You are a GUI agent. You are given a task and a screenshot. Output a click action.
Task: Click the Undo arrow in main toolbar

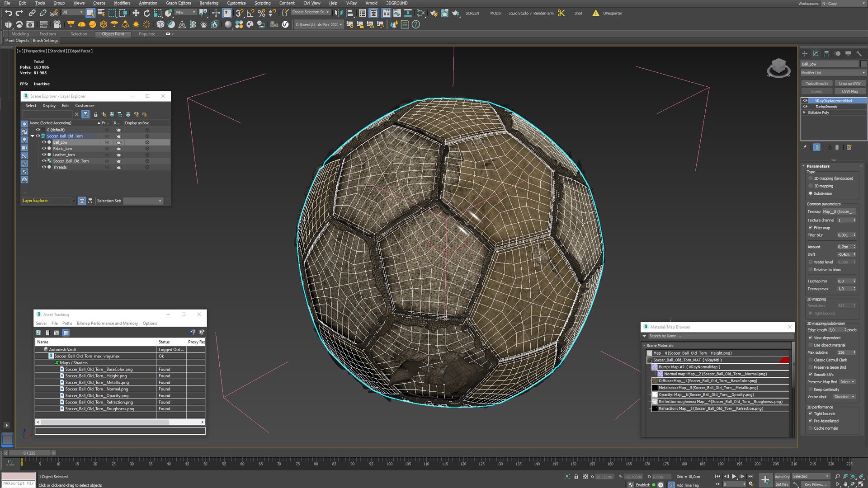pyautogui.click(x=8, y=13)
